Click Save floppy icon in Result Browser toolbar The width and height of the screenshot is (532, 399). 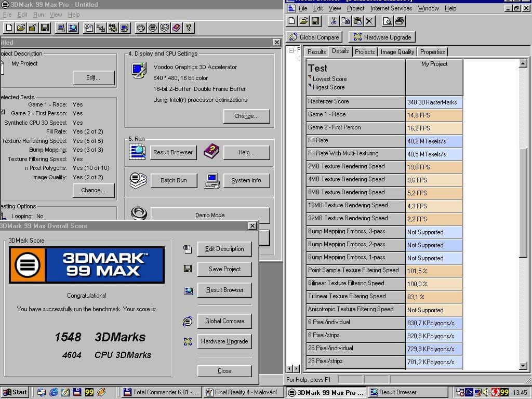pyautogui.click(x=315, y=21)
